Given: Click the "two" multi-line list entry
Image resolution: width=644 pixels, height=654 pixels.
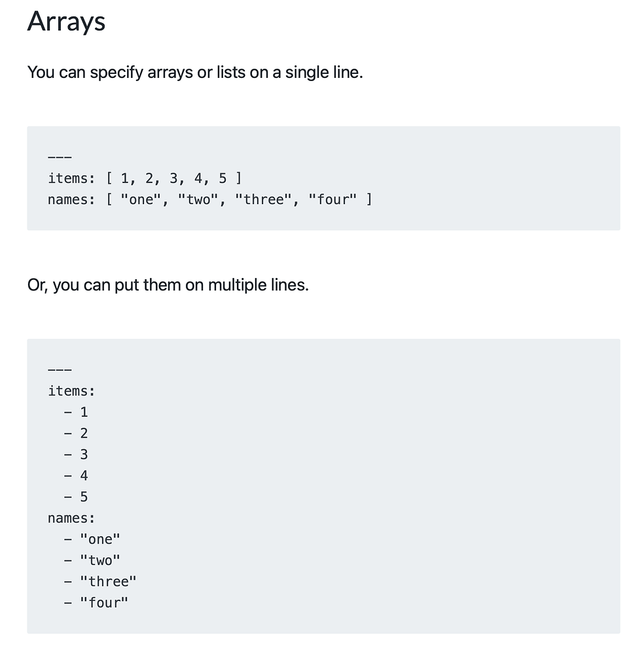Looking at the screenshot, I should click(93, 560).
